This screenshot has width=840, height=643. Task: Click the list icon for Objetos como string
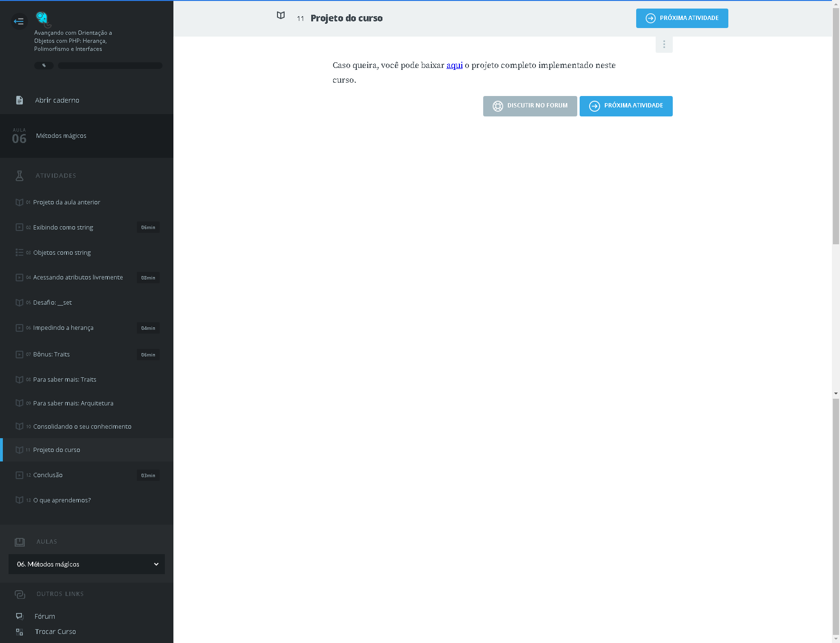(x=19, y=253)
